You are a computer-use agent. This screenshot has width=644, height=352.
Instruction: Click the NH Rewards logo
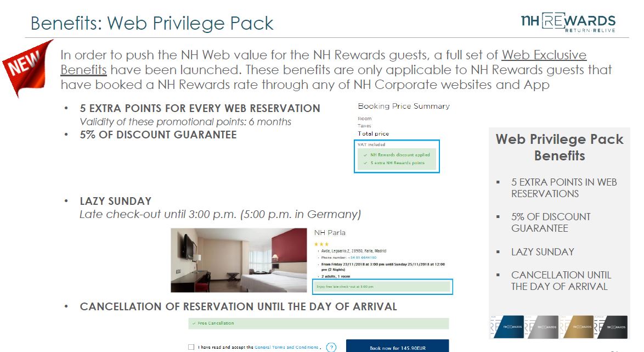[568, 22]
